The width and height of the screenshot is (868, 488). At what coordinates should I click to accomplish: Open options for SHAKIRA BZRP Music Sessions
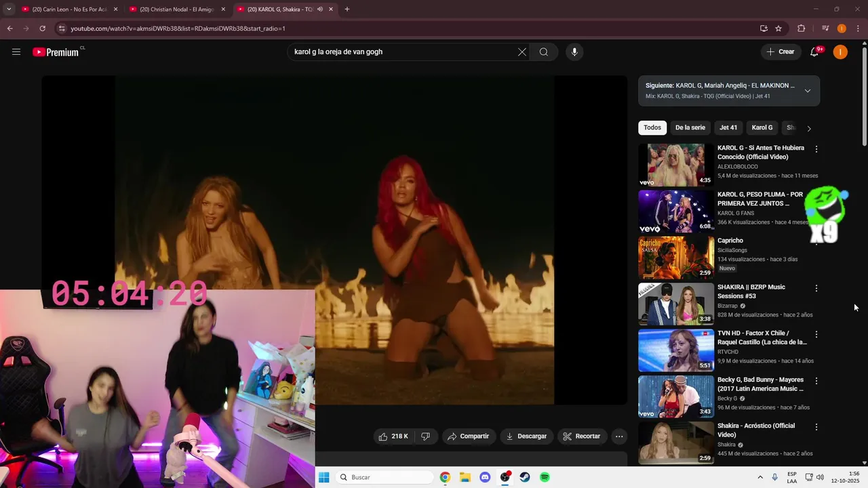click(816, 288)
